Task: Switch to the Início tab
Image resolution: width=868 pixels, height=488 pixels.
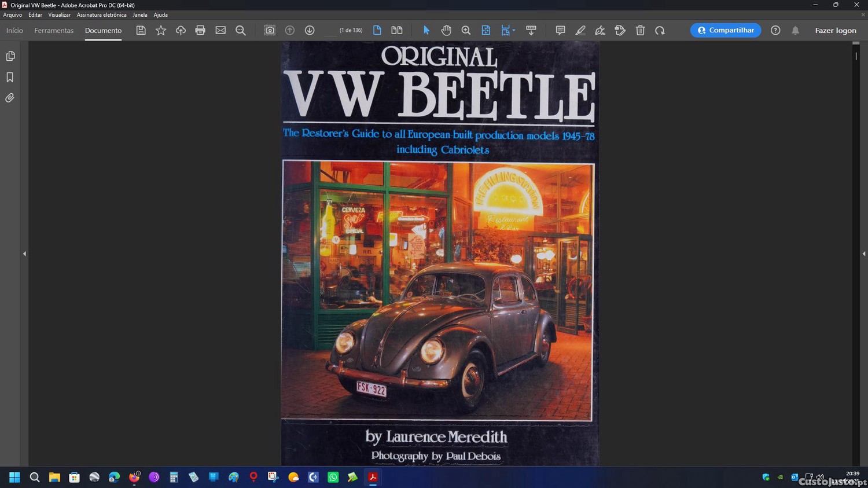Action: [14, 31]
